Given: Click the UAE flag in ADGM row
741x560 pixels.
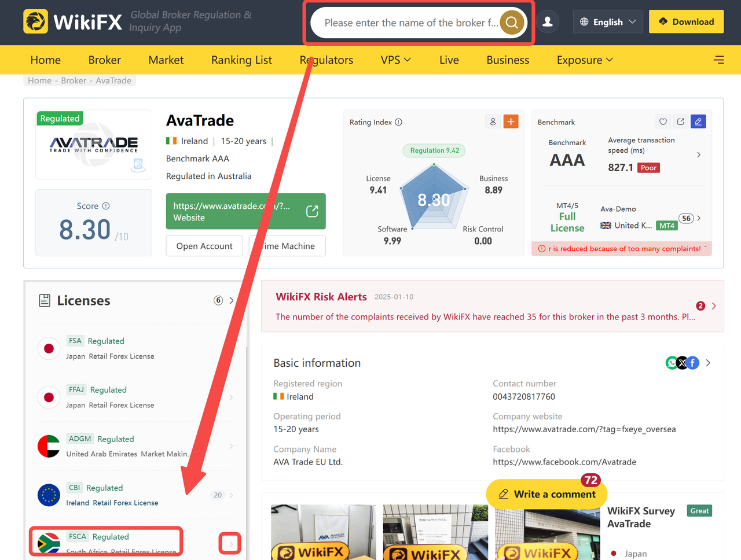Looking at the screenshot, I should (x=49, y=446).
